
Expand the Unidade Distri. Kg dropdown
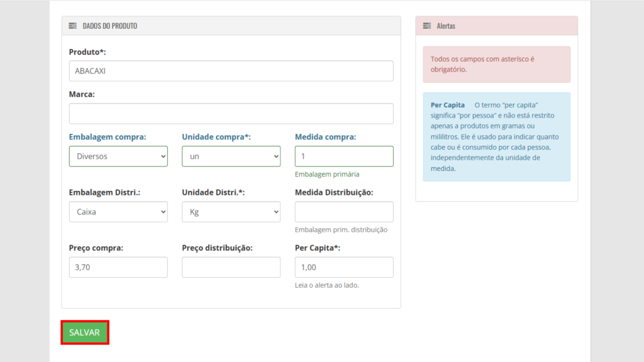(x=231, y=212)
